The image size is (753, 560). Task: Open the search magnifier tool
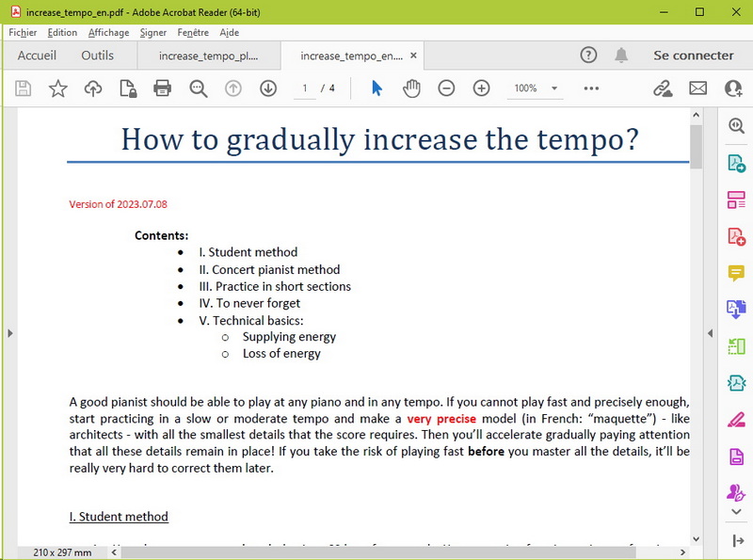pos(199,88)
